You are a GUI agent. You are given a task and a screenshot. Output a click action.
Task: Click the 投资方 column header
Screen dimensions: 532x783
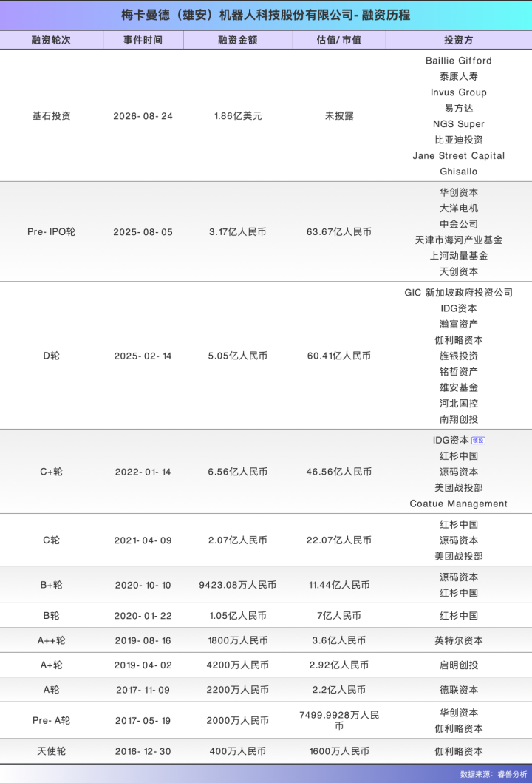tap(459, 40)
